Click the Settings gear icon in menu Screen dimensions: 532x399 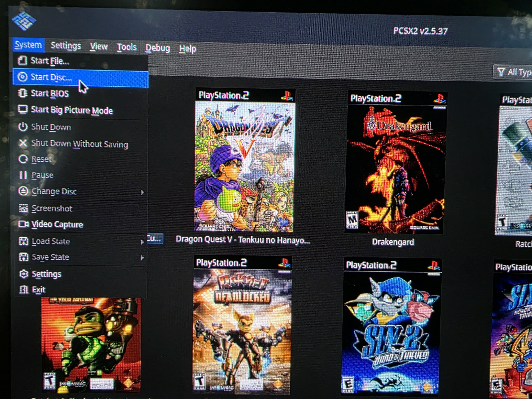click(x=24, y=274)
